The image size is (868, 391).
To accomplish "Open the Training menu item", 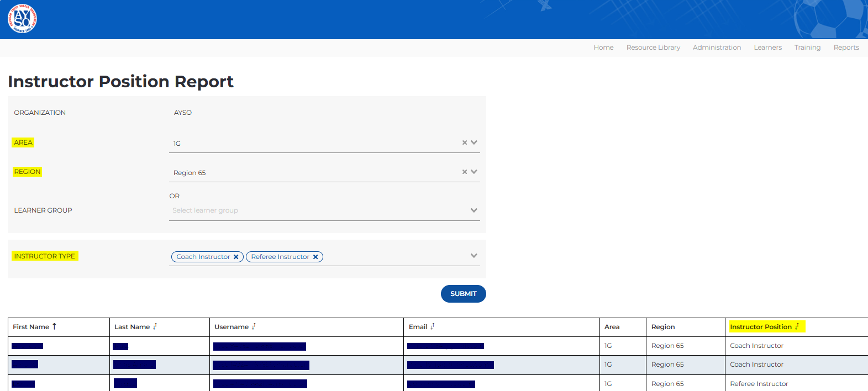I will [807, 47].
